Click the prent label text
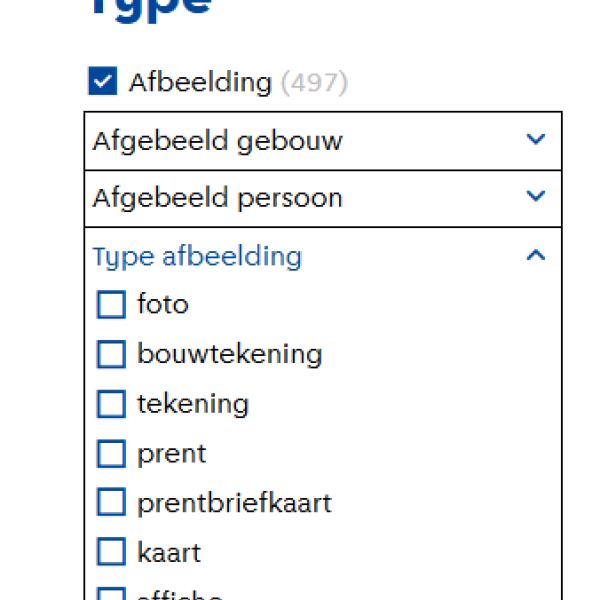 pyautogui.click(x=172, y=453)
